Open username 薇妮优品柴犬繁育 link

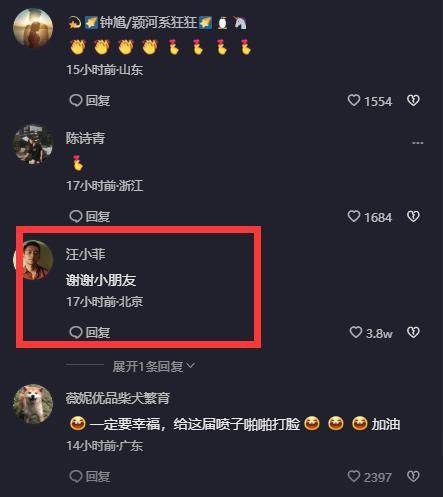118,398
